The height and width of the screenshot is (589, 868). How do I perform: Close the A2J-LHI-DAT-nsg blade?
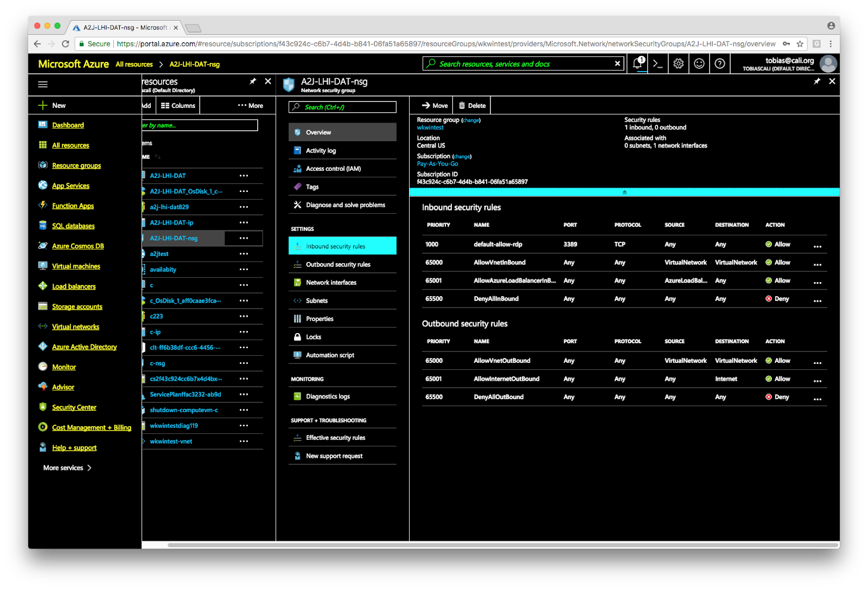pyautogui.click(x=832, y=81)
